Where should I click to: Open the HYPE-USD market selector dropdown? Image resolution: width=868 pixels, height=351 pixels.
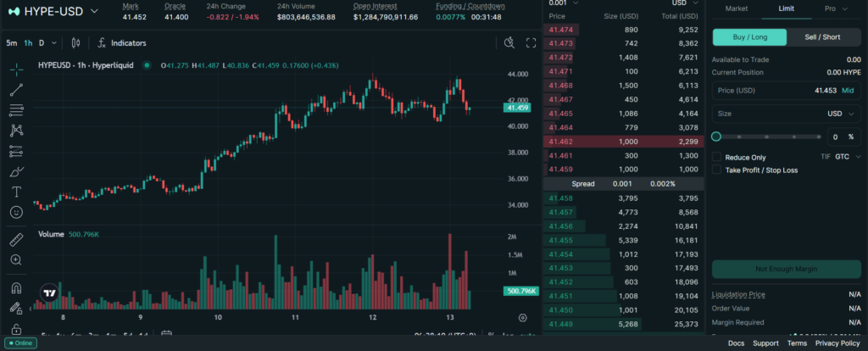[53, 11]
